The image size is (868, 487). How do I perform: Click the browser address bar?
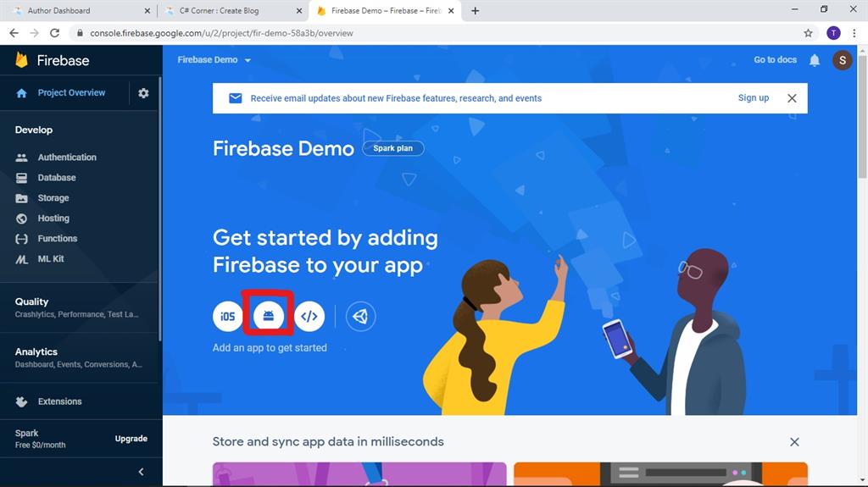click(437, 33)
